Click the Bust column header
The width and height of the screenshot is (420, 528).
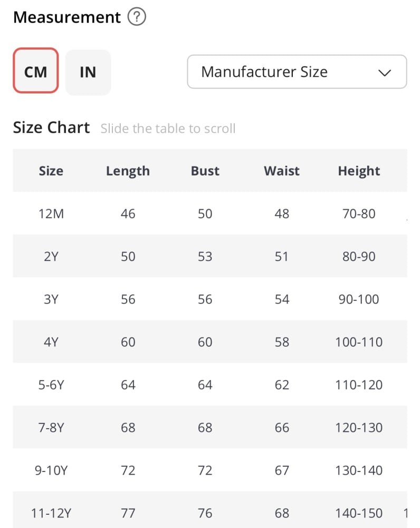205,171
